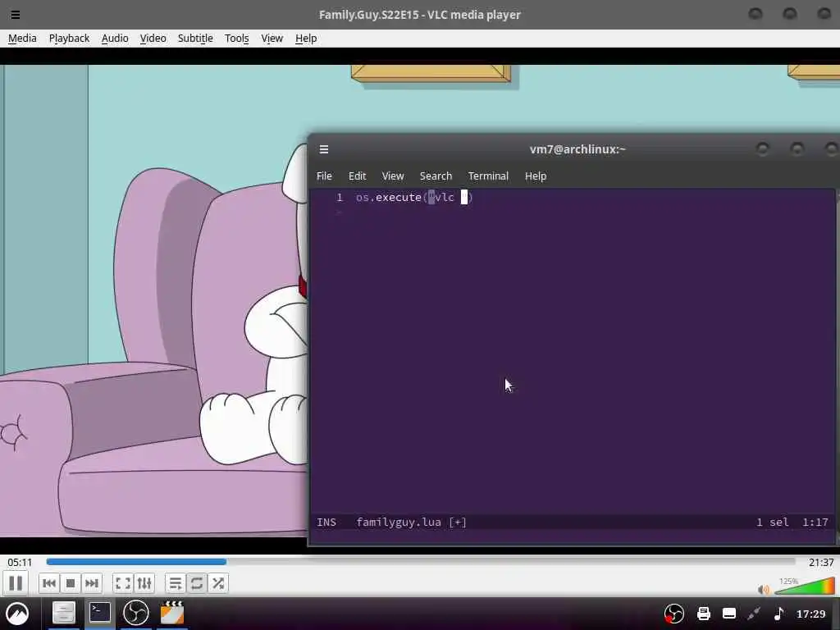This screenshot has height=630, width=840.
Task: Open the terminal window hamburger menu
Action: [x=323, y=149]
